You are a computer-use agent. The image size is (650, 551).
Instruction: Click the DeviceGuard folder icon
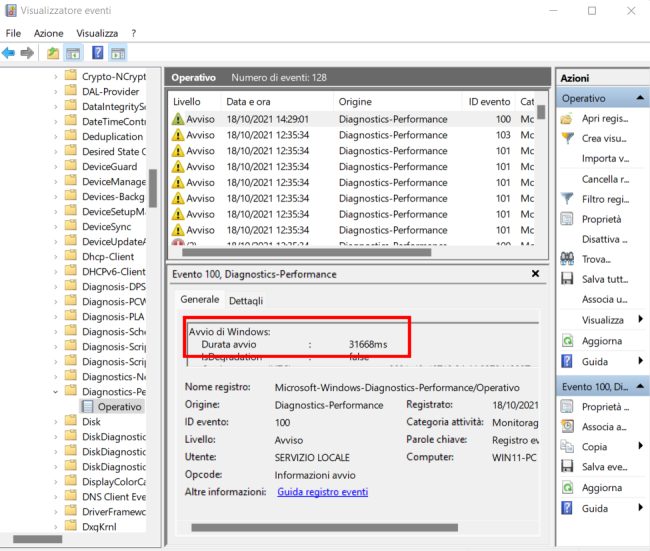click(x=71, y=166)
